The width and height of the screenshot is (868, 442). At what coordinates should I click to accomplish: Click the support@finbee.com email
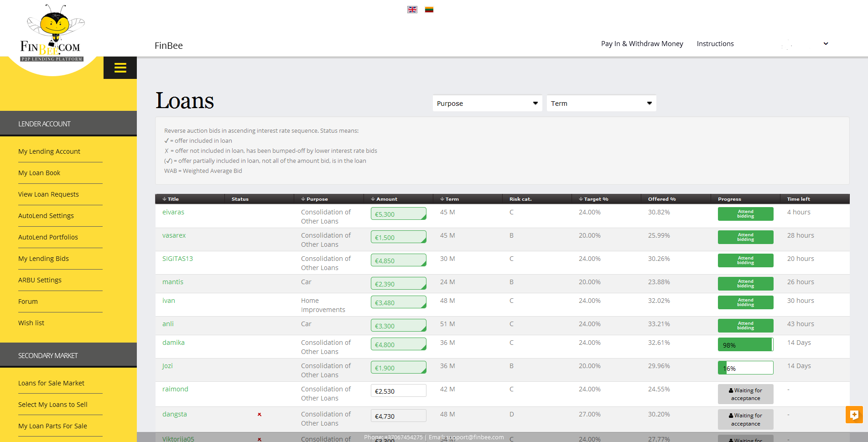pos(475,437)
